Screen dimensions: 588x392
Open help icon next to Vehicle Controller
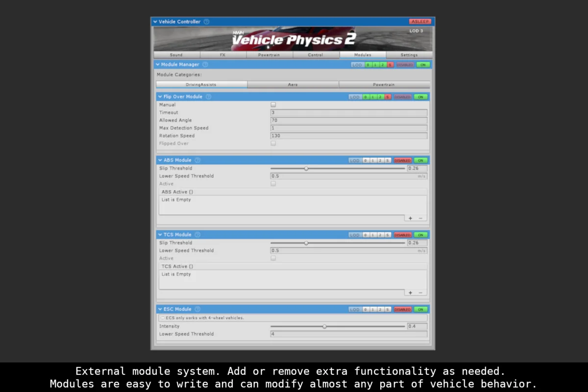(206, 22)
